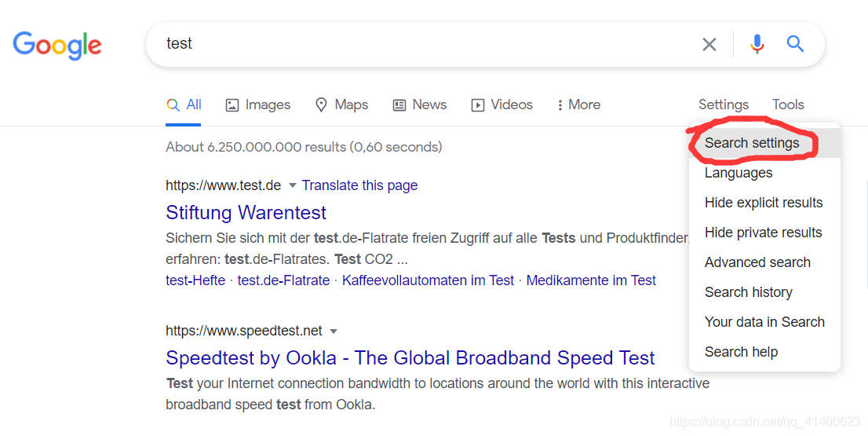
Task: Open the News results tab
Action: coord(420,104)
